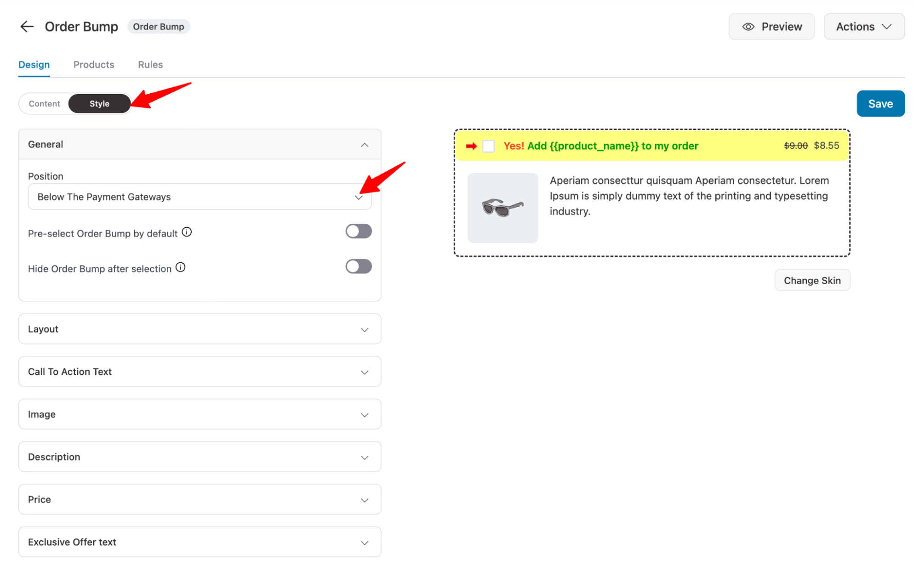Switch to the Rules tab
The image size is (919, 588).
tap(150, 64)
